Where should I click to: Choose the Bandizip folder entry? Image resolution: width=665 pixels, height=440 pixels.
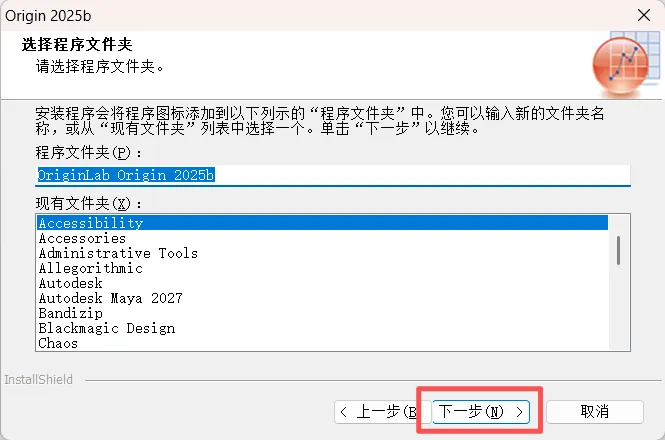pos(322,313)
